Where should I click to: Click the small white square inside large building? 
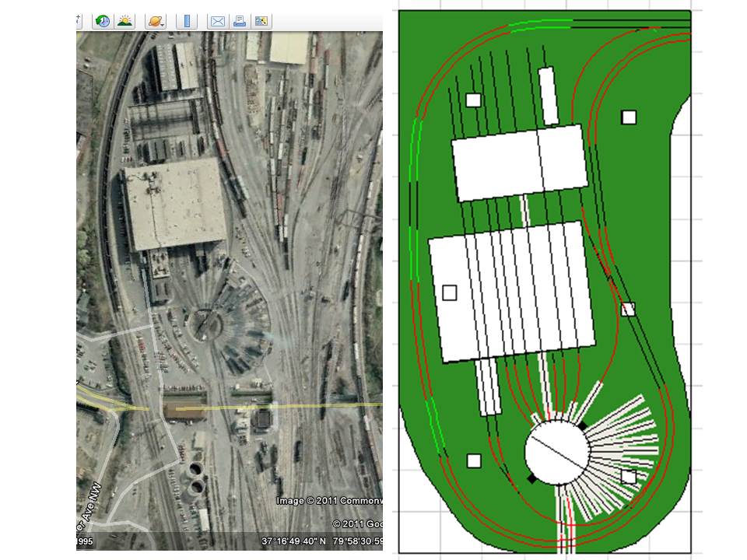[x=449, y=292]
